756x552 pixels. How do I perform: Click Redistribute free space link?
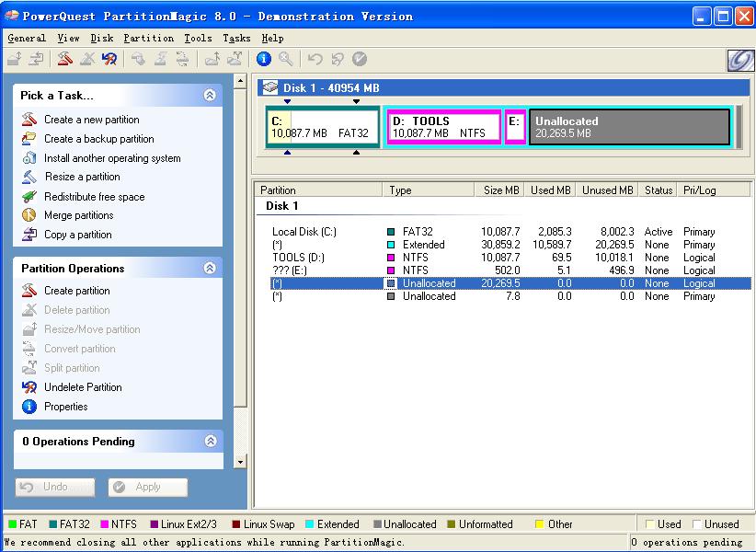pyautogui.click(x=95, y=197)
